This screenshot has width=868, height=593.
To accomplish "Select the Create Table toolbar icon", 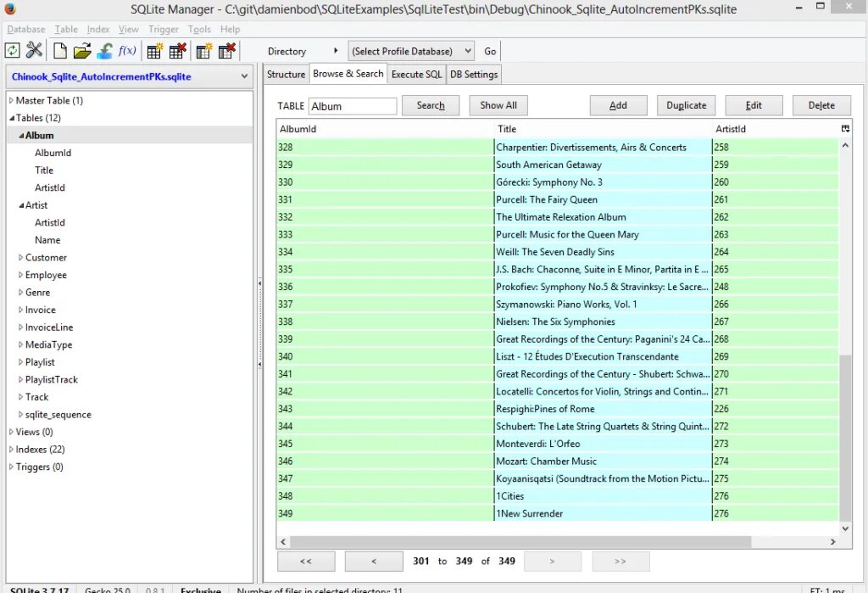I will [x=154, y=51].
